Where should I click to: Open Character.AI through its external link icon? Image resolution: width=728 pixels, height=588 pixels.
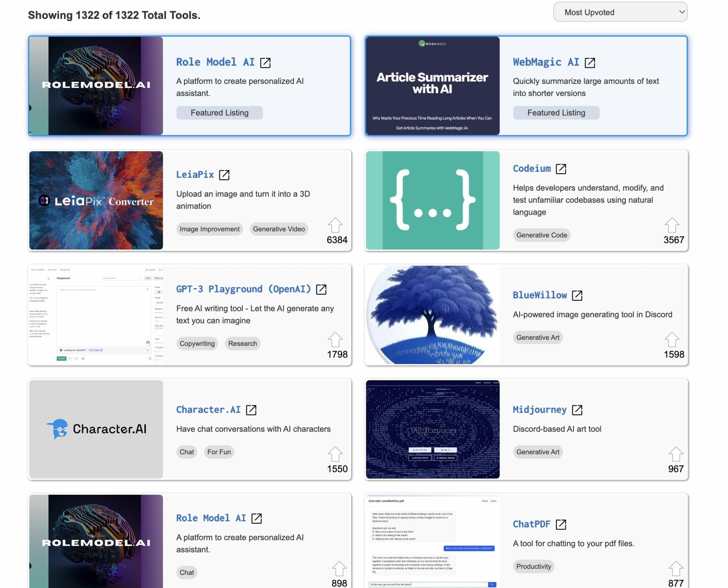[x=252, y=410]
